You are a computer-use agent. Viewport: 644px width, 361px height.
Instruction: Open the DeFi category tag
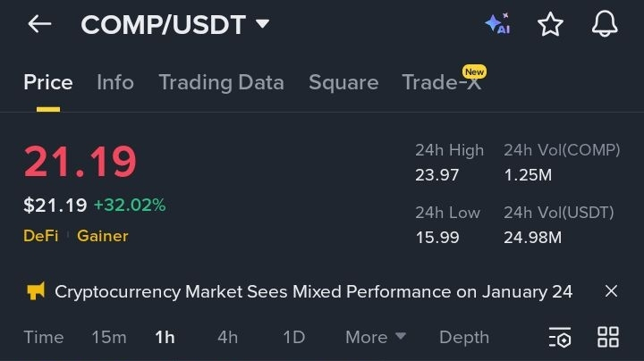tap(40, 236)
